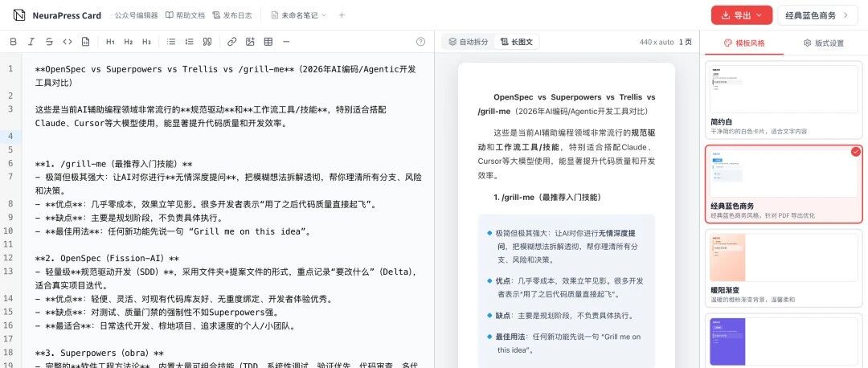Click editor line '**3. Superpowers (obra) **'
This screenshot has width=868, height=368.
[x=100, y=353]
